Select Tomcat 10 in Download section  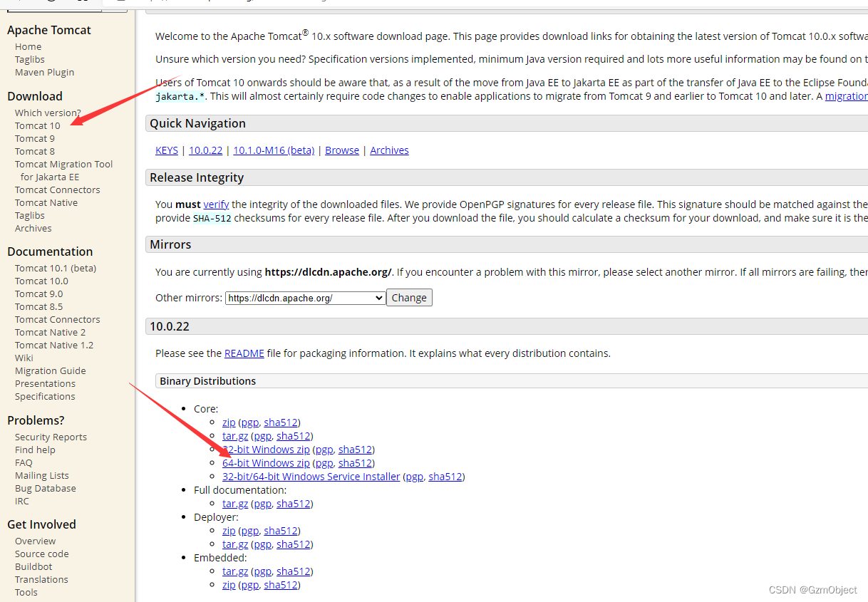coord(38,125)
